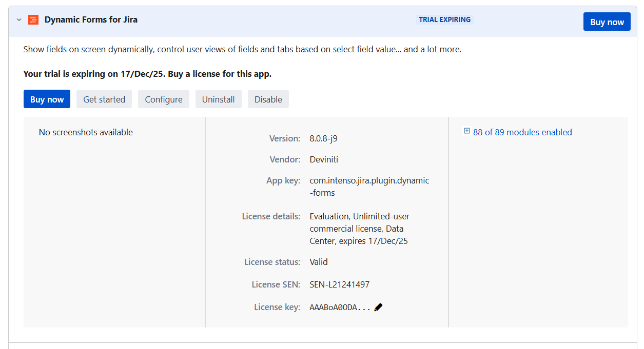
Task: Click the truncated license key AAABoA0ODA text
Action: pos(339,307)
